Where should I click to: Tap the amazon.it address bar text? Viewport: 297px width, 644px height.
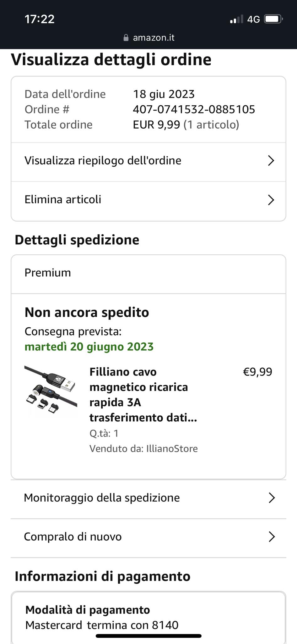pos(154,38)
